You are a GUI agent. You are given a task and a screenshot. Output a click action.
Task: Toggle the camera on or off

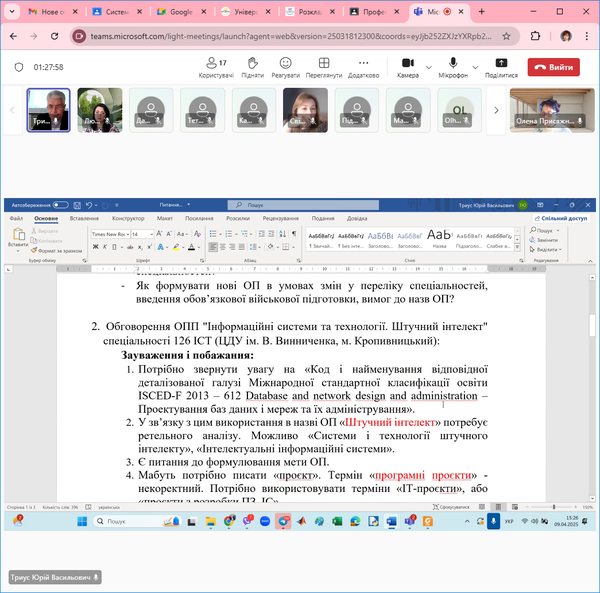click(407, 66)
